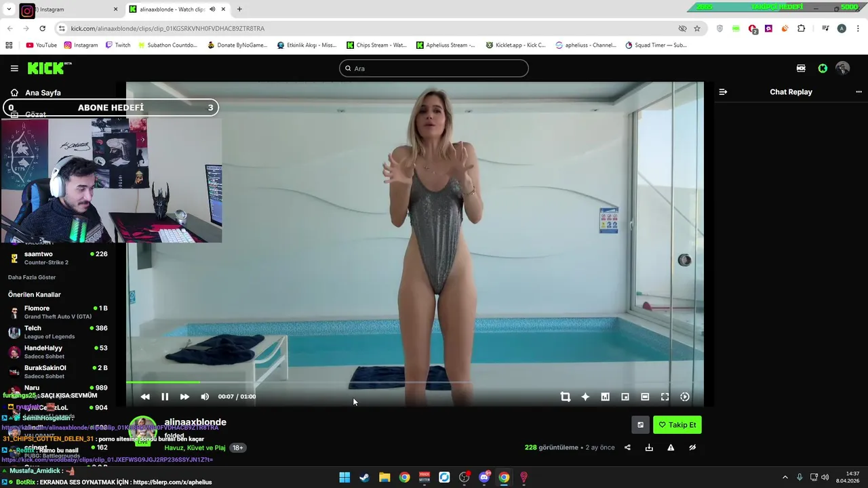868x488 pixels.
Task: Open the user profile avatar menu
Action: (842, 68)
